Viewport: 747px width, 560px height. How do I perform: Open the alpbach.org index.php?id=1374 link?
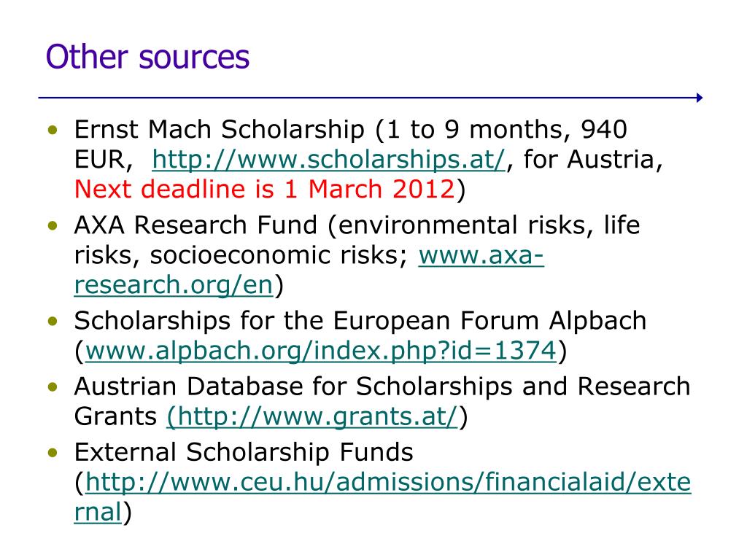(x=321, y=351)
